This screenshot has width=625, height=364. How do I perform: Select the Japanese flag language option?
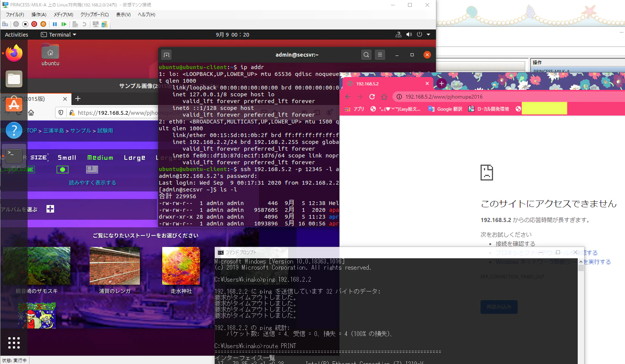[x=62, y=170]
